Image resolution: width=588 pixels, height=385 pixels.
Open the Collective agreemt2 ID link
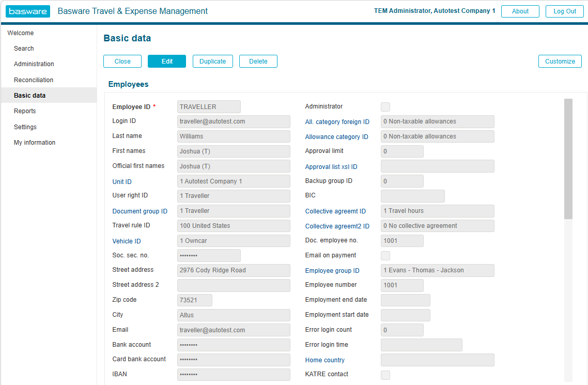pyautogui.click(x=337, y=226)
